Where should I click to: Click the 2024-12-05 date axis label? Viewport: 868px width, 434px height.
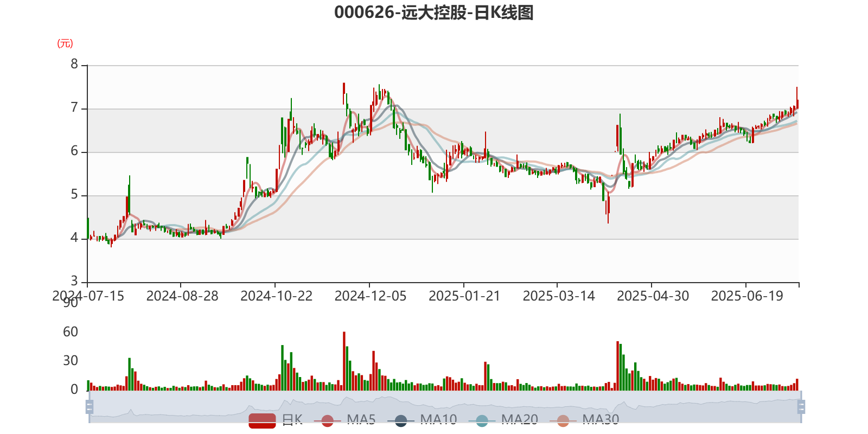371,296
